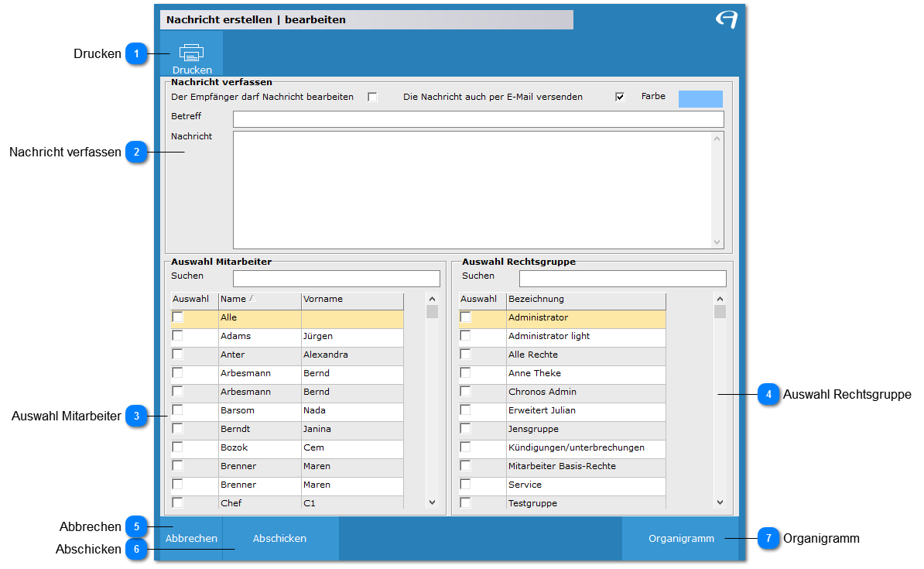Image resolution: width=924 pixels, height=569 pixels.
Task: Tick checkbox for Barsom Nada
Action: [177, 410]
